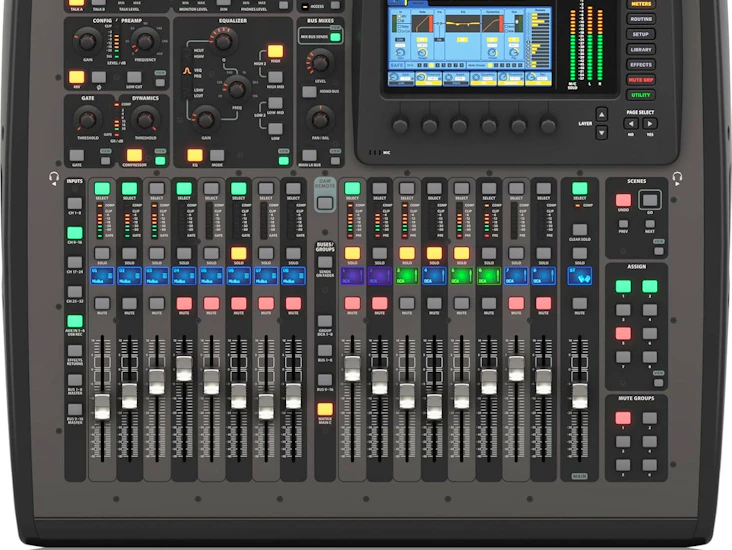Open the METERS screen button
This screenshot has height=550, width=732.
(641, 4)
